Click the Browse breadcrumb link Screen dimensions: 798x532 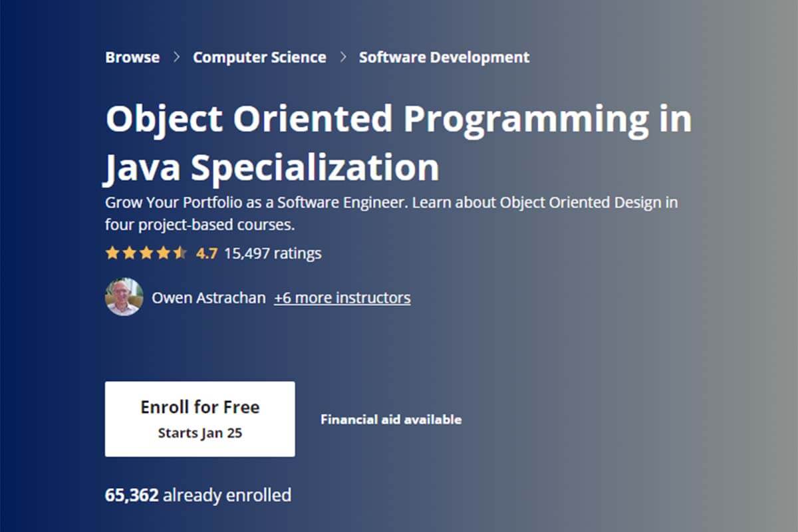pos(132,57)
